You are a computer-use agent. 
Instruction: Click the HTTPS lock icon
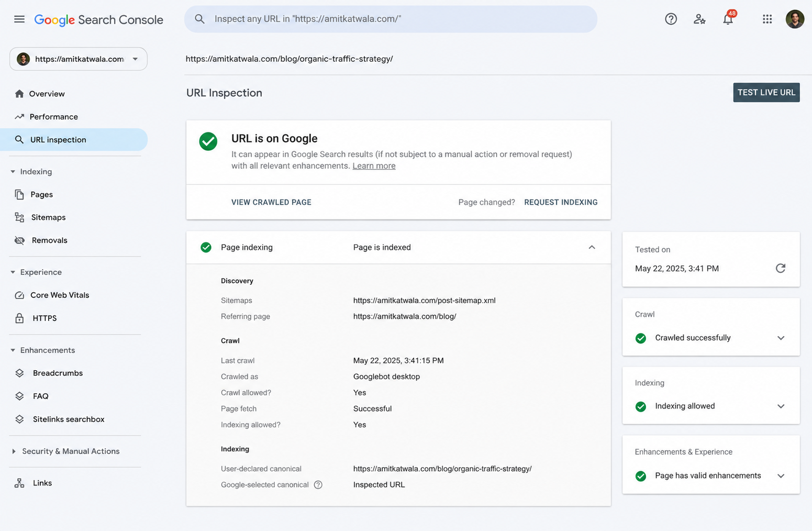tap(19, 318)
